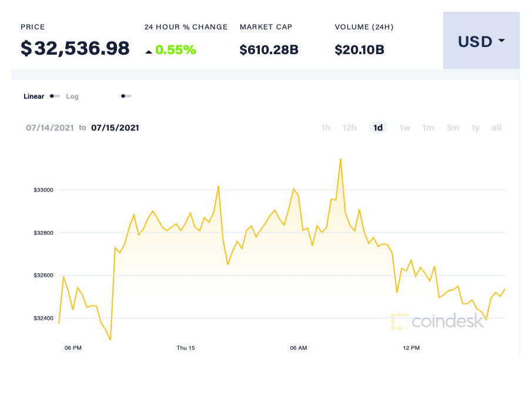Select the 1h time range option

pos(326,128)
